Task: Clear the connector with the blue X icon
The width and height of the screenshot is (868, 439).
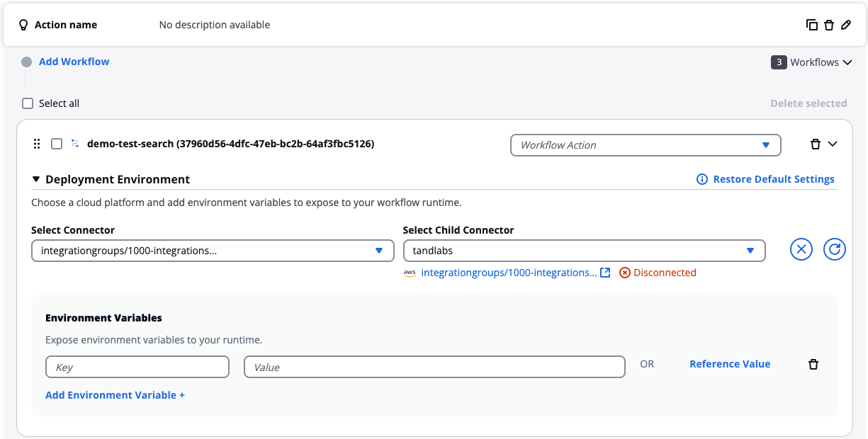Action: (801, 249)
